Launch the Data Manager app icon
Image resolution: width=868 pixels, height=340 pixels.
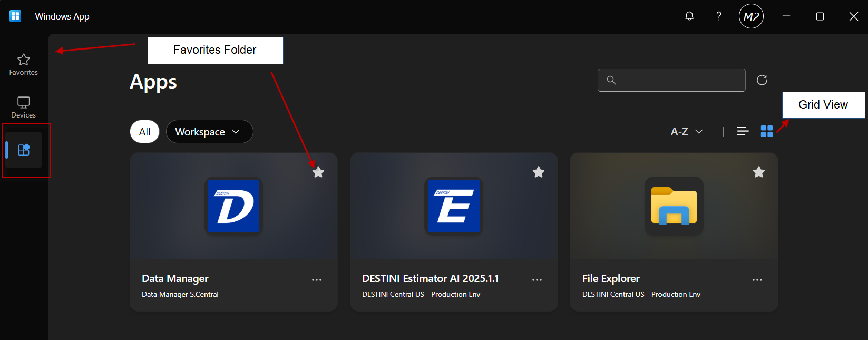[x=233, y=206]
